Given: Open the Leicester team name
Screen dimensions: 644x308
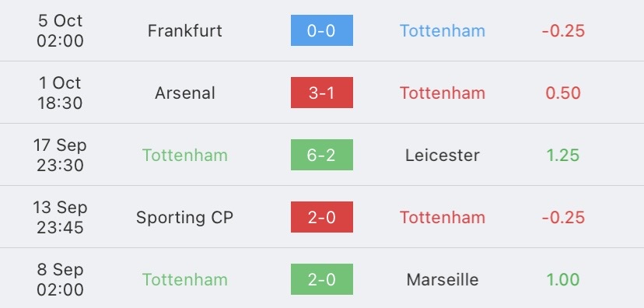Looking at the screenshot, I should (443, 156).
